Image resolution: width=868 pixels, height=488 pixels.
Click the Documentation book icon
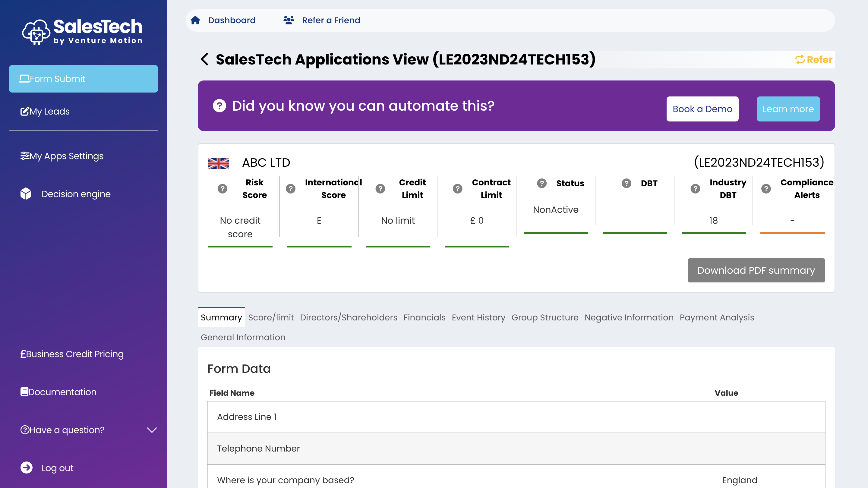pos(24,392)
